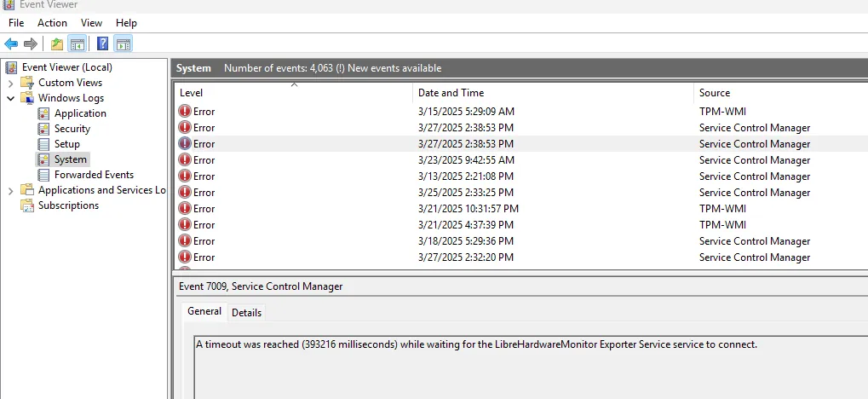
Task: Click the date 3/25/2025 2:33:25 PM
Action: point(466,193)
